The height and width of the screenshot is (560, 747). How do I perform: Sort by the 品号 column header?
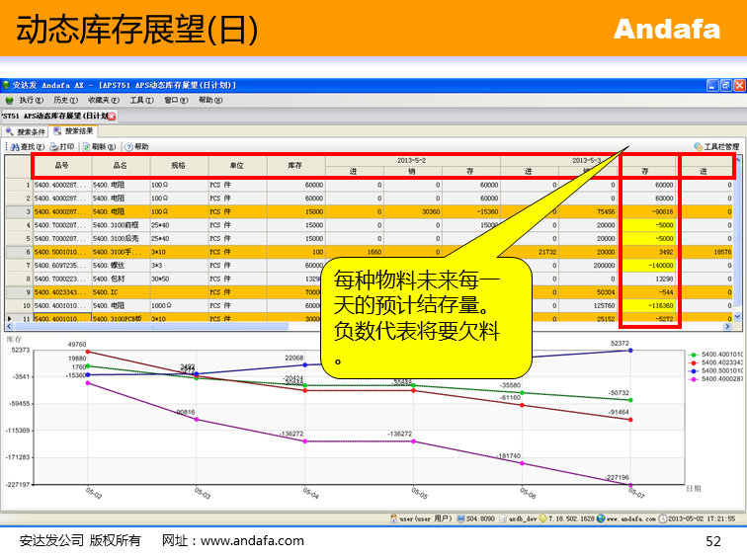coord(61,166)
